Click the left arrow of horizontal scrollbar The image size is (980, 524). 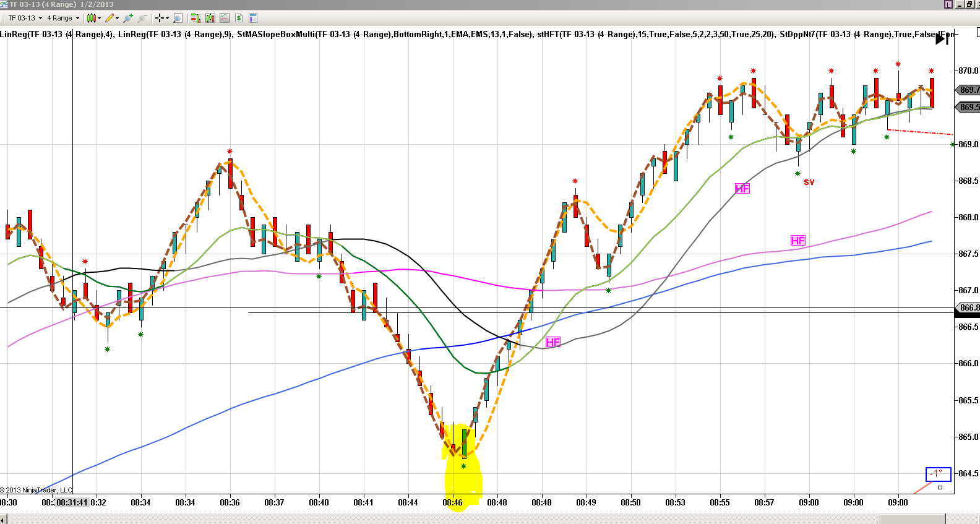click(3, 518)
